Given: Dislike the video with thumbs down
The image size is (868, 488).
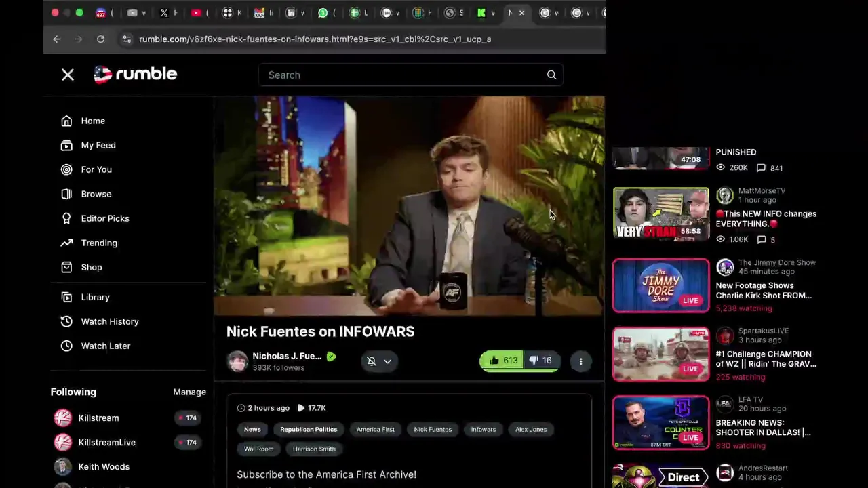Looking at the screenshot, I should point(540,361).
